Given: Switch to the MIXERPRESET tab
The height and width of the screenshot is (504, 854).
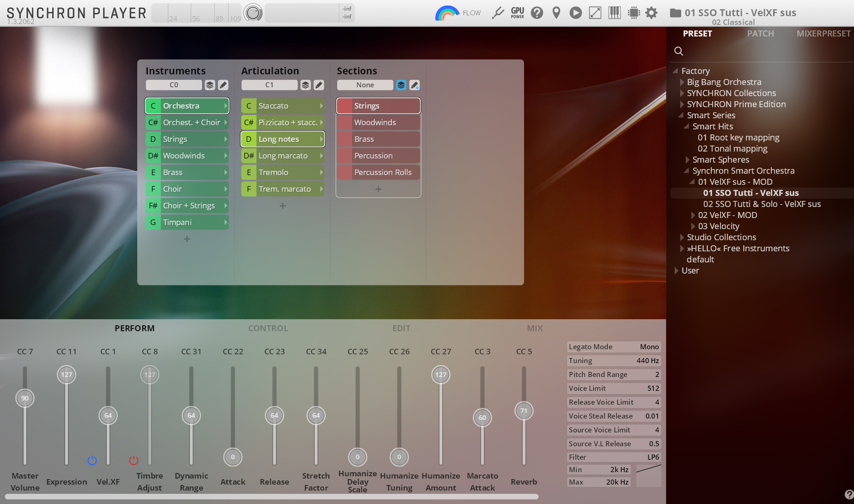Looking at the screenshot, I should click(823, 34).
